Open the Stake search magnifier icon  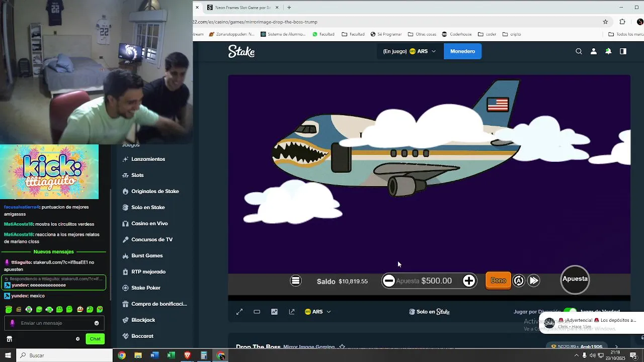[579, 51]
